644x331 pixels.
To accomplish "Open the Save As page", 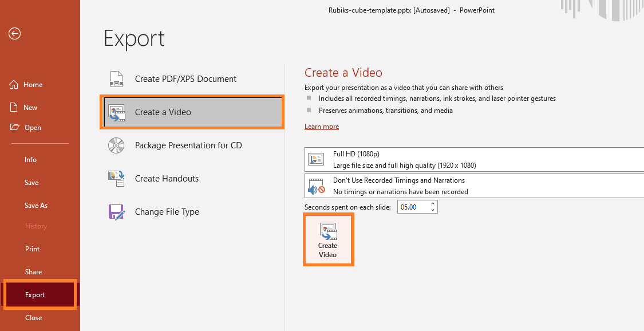I will coord(36,205).
